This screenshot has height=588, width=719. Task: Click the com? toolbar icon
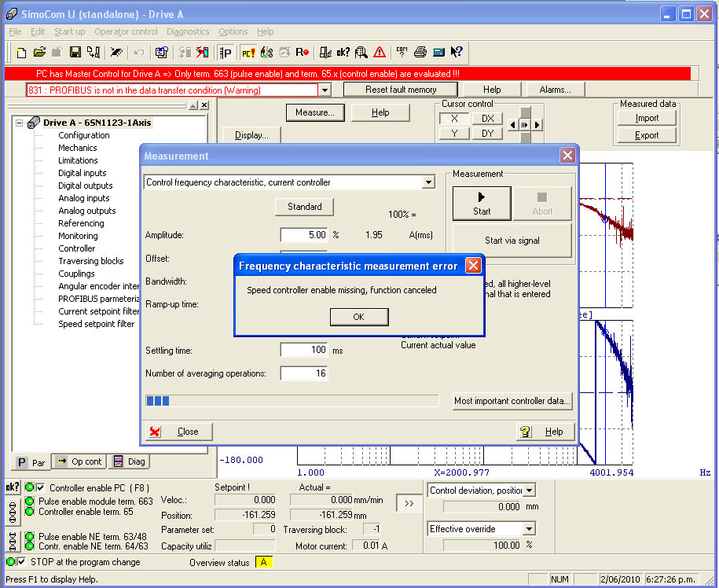pos(402,53)
